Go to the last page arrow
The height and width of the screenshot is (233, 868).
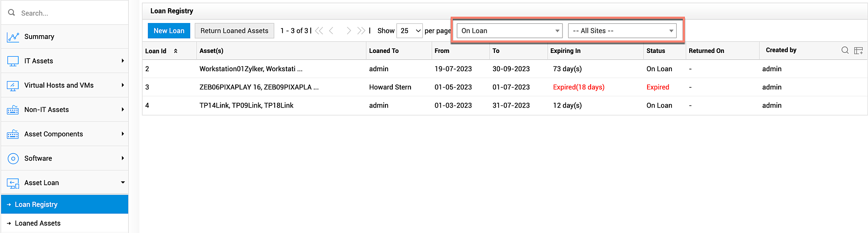361,31
